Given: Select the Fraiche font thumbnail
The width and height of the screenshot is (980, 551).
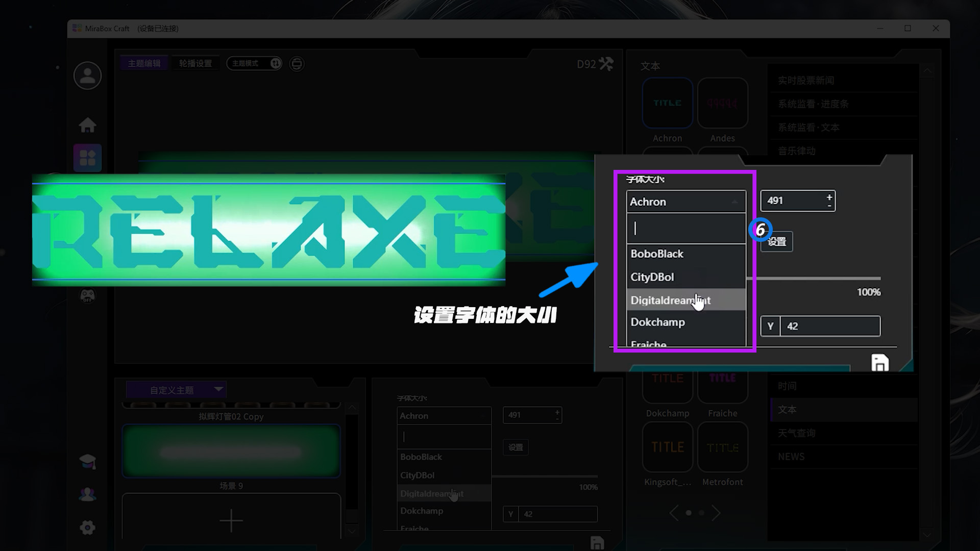Looking at the screenshot, I should point(723,388).
